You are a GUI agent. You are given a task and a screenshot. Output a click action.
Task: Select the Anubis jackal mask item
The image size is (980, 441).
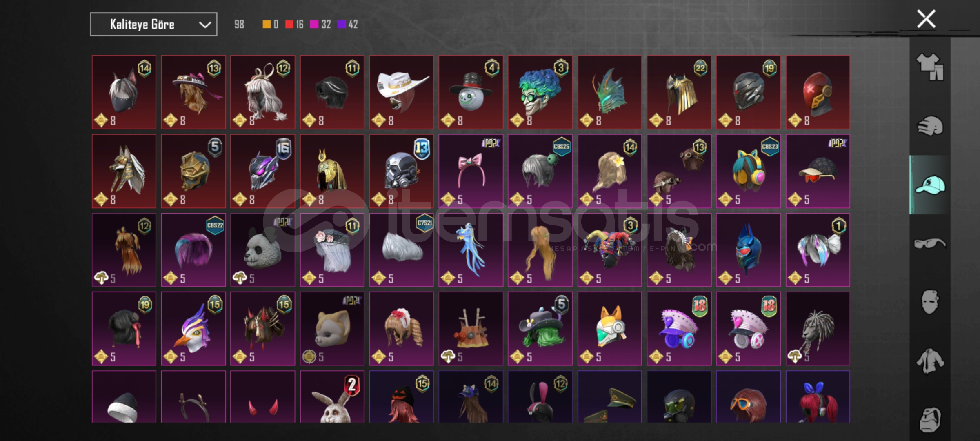coord(124,171)
